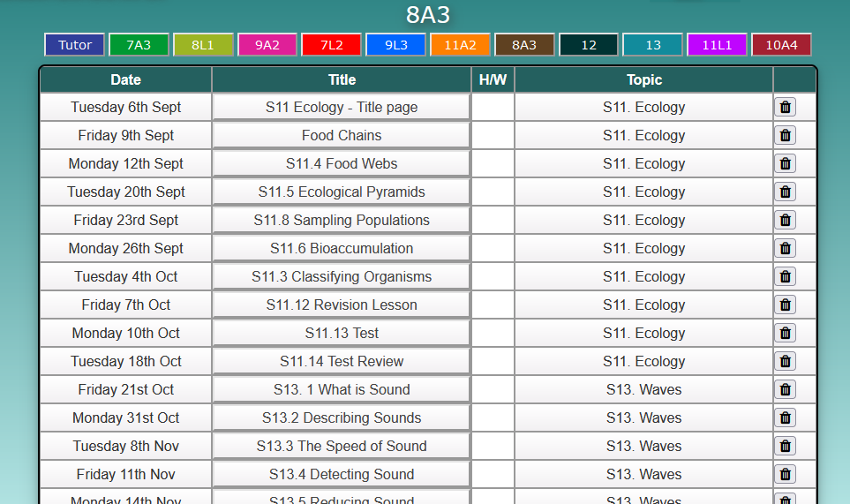Delete the S13.4 Detecting Sound entry

pyautogui.click(x=785, y=474)
